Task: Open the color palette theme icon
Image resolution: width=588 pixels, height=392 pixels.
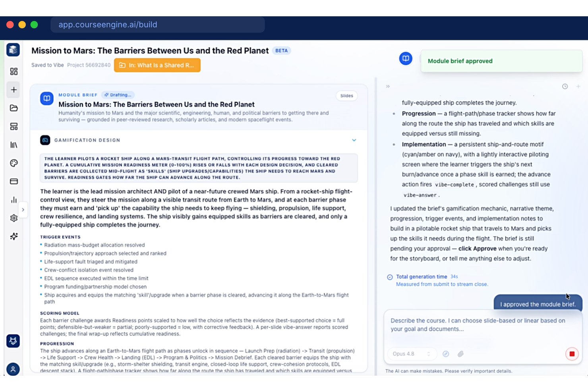Action: point(14,163)
